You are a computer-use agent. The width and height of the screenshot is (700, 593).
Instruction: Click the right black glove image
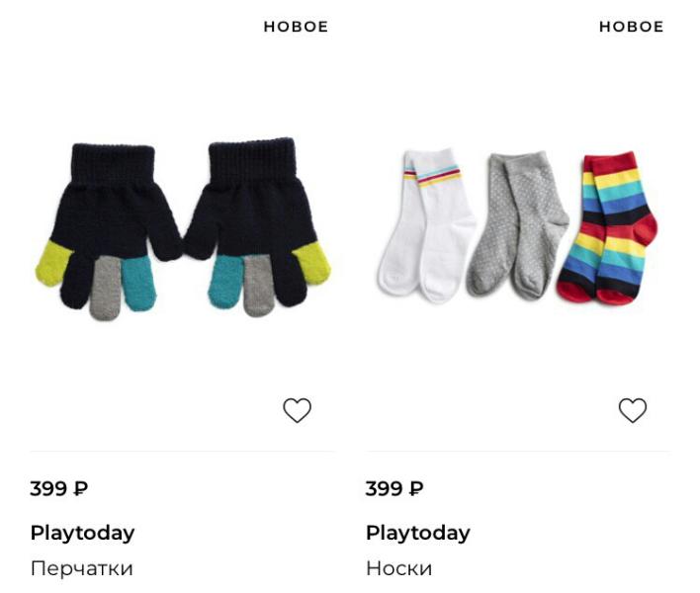click(x=258, y=226)
